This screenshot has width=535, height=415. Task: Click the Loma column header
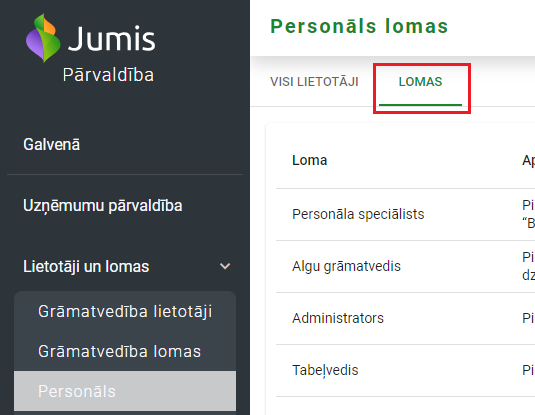[x=309, y=160]
